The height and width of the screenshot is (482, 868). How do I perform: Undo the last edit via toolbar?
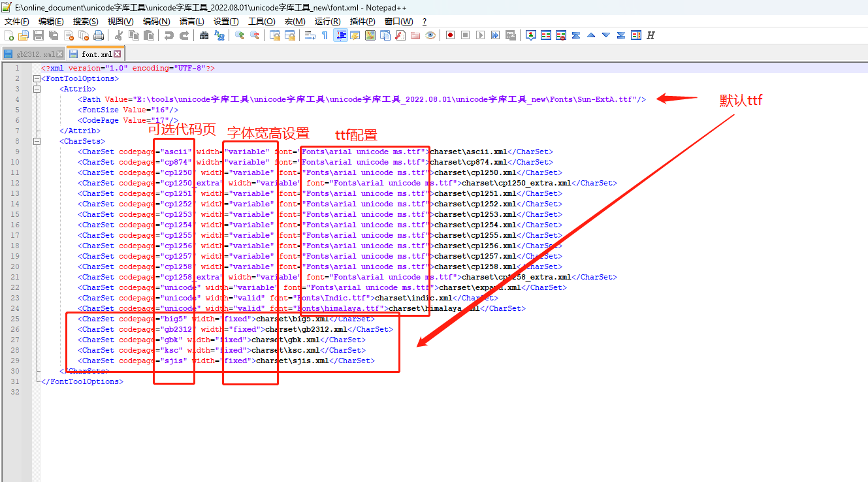tap(169, 35)
